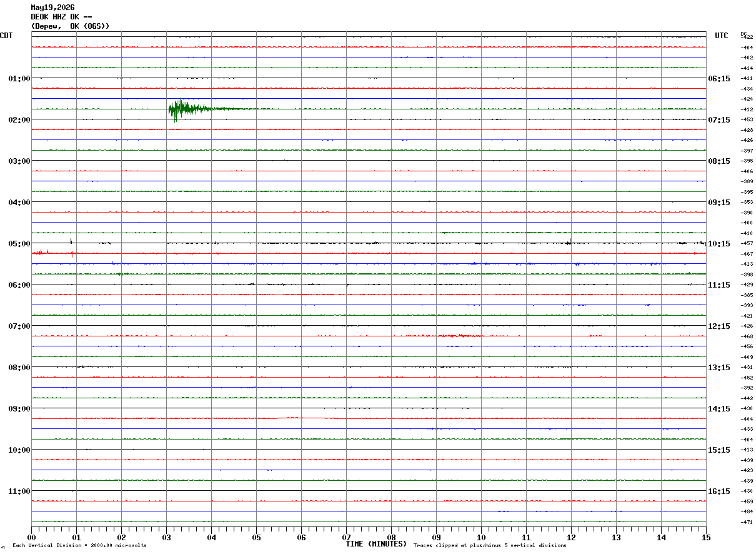Click the 10:15 UTC time label
756x554 pixels.
point(719,243)
